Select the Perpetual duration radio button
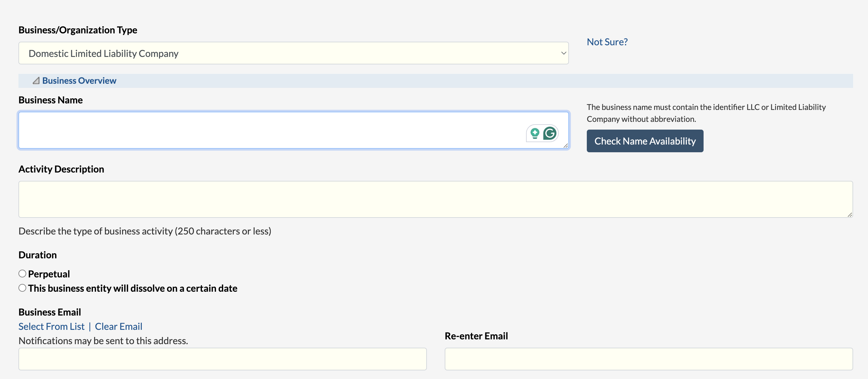The width and height of the screenshot is (868, 379). pos(22,274)
